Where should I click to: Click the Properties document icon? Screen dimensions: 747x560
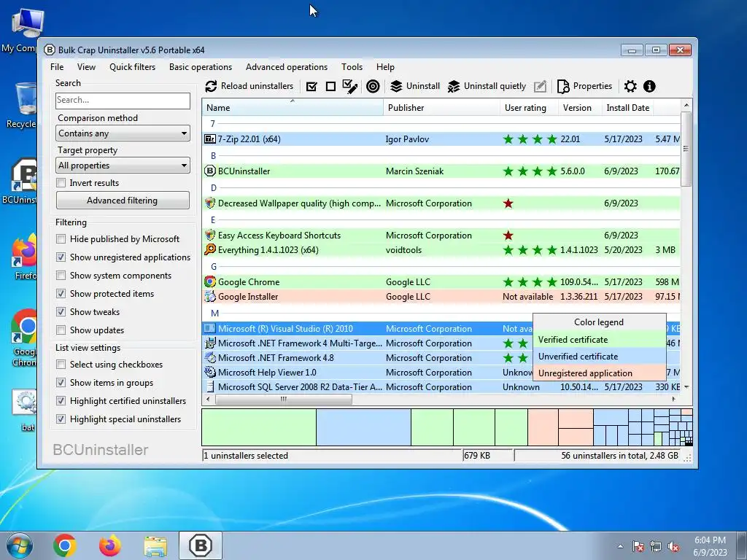pos(563,86)
